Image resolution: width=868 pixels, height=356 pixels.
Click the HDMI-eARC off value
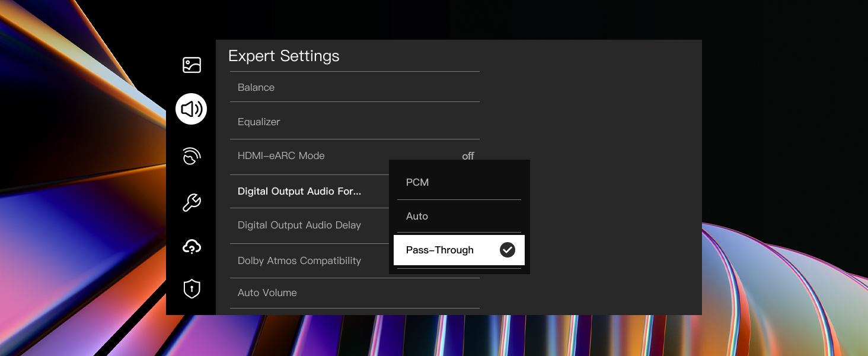(468, 156)
